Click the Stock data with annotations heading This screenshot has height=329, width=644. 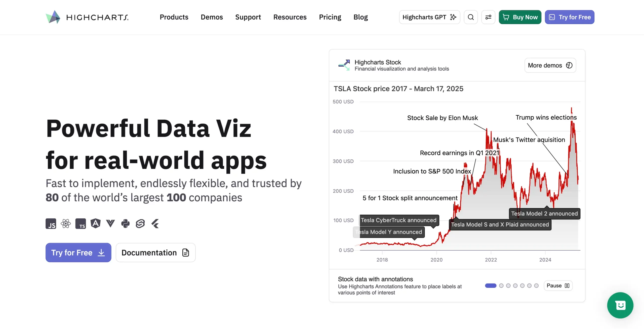375,279
